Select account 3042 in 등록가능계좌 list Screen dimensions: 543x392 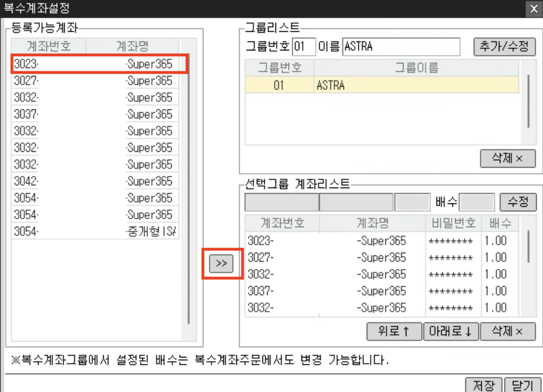[96, 181]
